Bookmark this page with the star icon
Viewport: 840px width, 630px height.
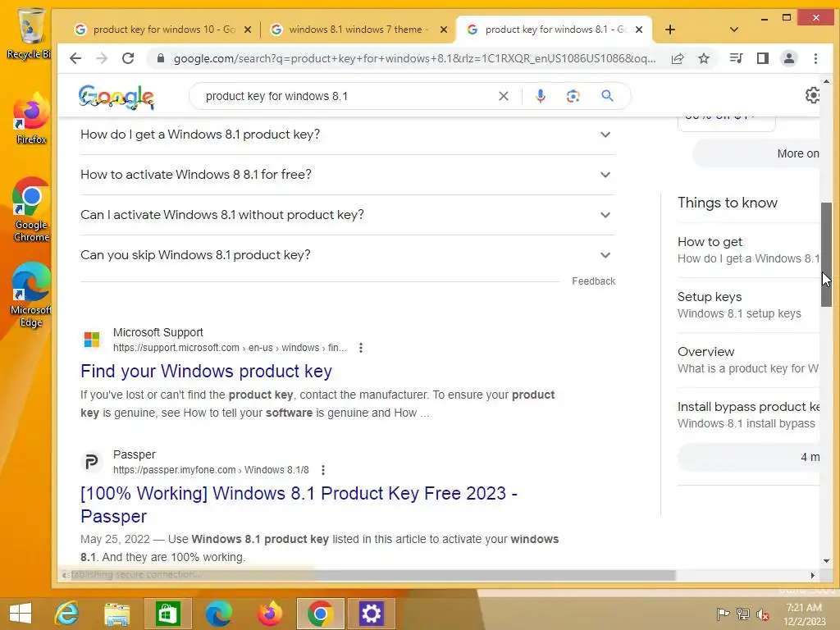704,58
